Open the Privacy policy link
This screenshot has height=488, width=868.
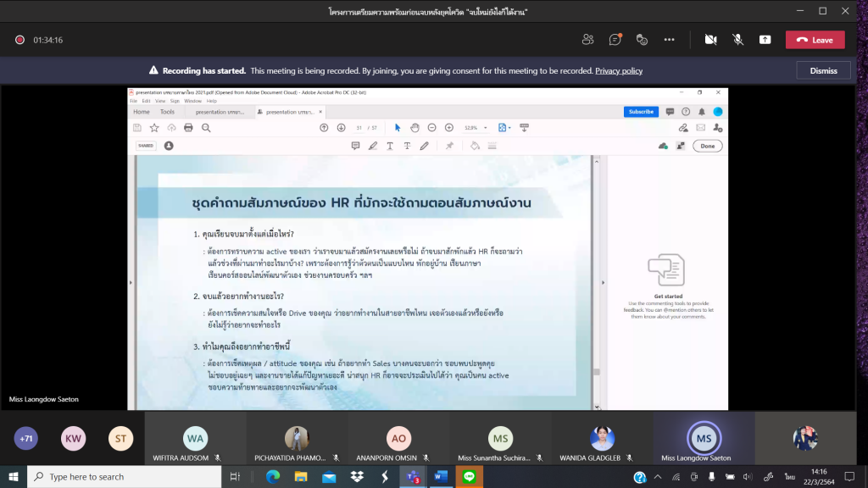tap(619, 71)
